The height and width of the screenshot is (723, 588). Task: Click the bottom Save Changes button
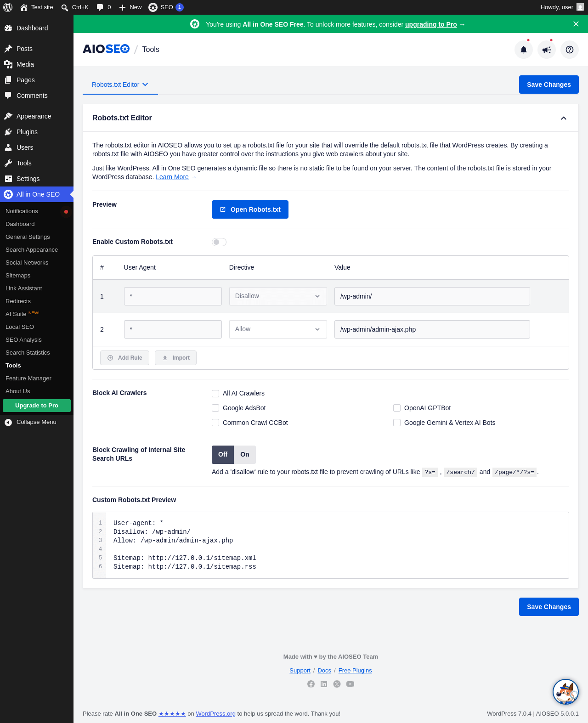(x=549, y=607)
